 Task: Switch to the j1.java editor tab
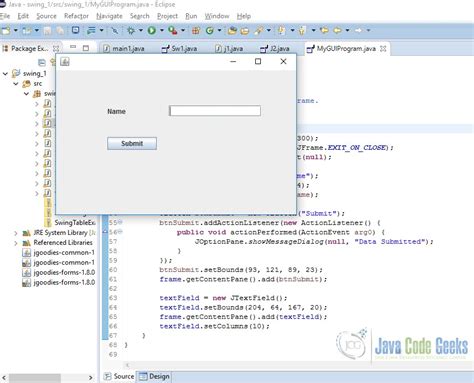pyautogui.click(x=229, y=49)
